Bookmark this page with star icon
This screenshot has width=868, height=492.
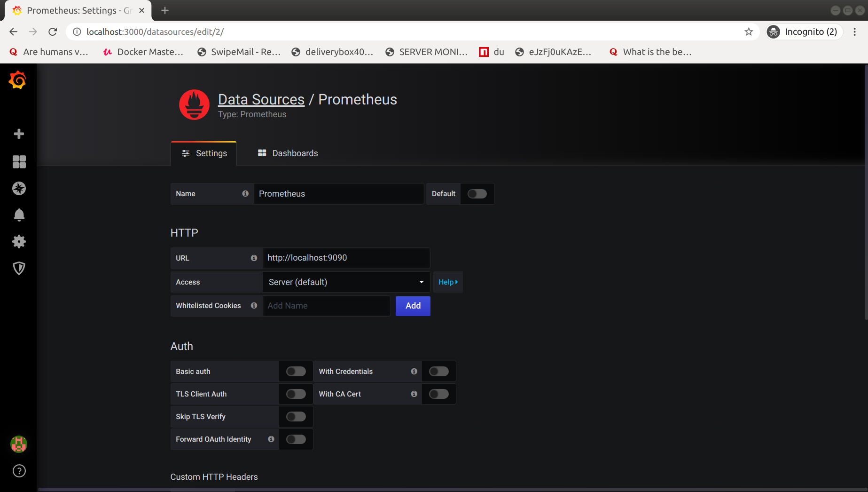pos(749,32)
